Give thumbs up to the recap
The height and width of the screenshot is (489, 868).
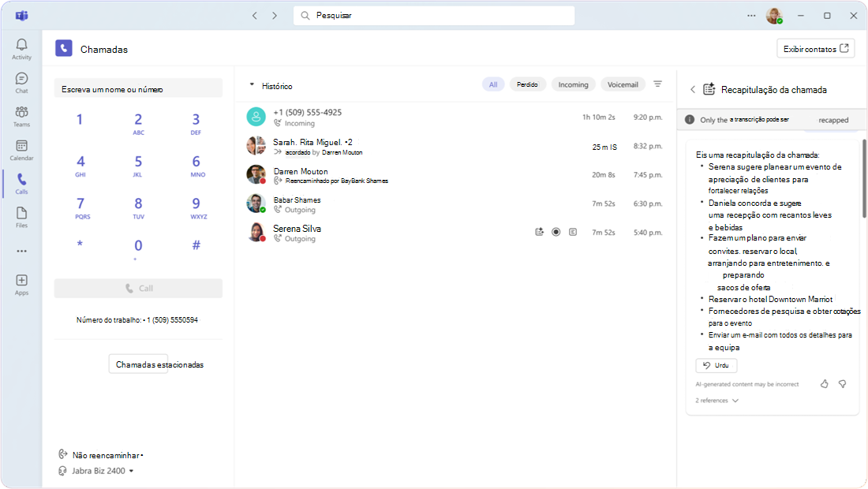pyautogui.click(x=825, y=383)
